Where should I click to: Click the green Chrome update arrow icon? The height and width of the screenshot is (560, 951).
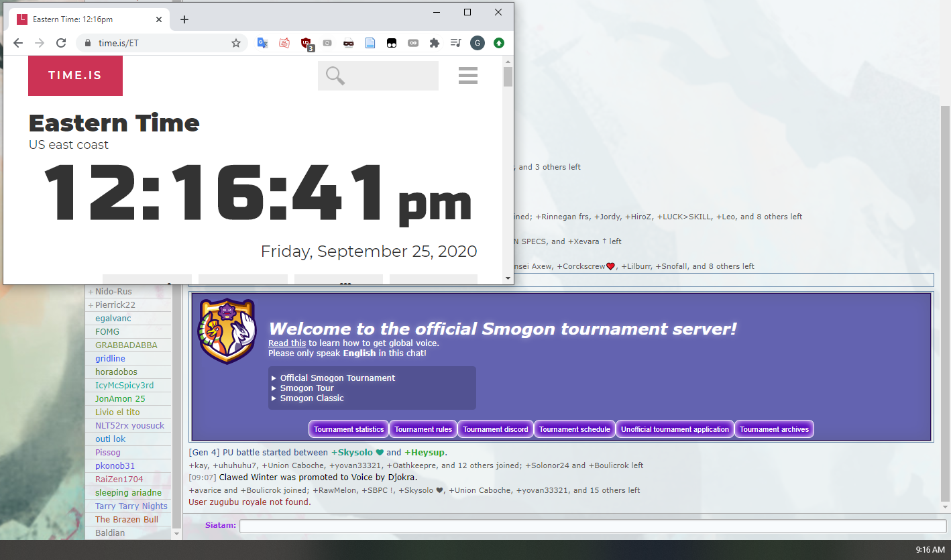[x=499, y=43]
